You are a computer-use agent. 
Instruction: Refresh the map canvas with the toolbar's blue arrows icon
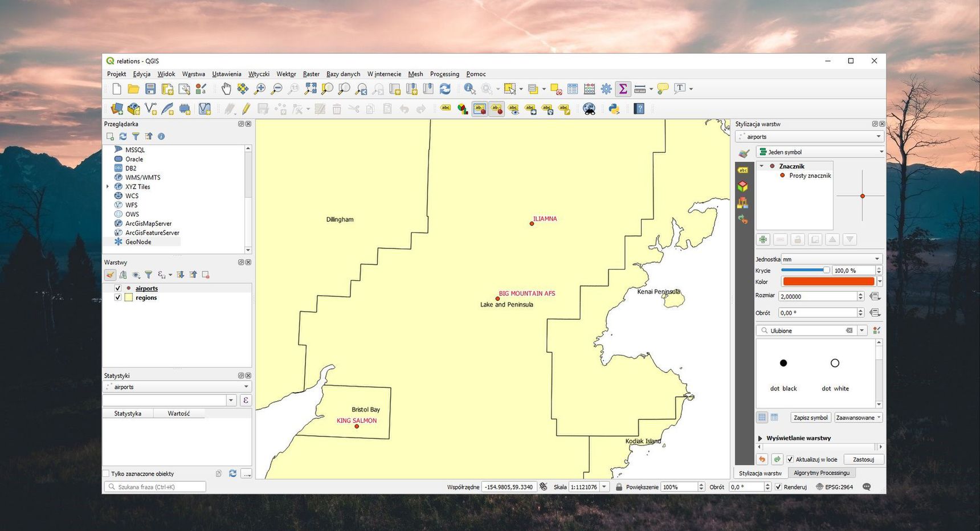click(445, 89)
